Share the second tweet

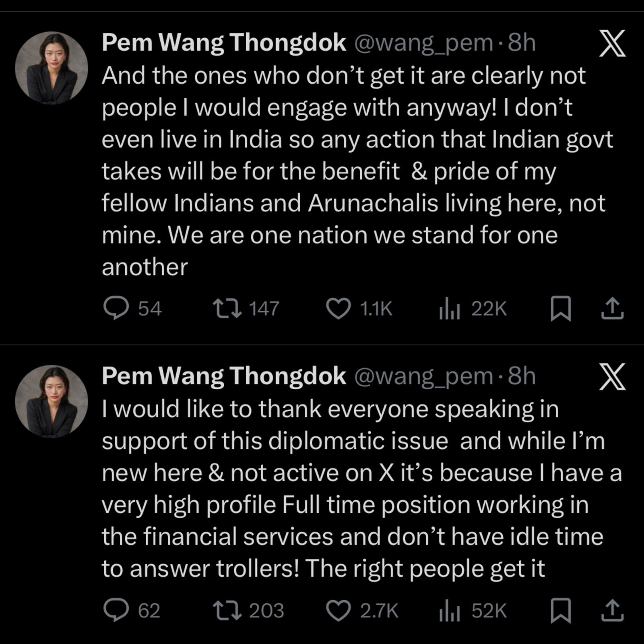tap(612, 611)
